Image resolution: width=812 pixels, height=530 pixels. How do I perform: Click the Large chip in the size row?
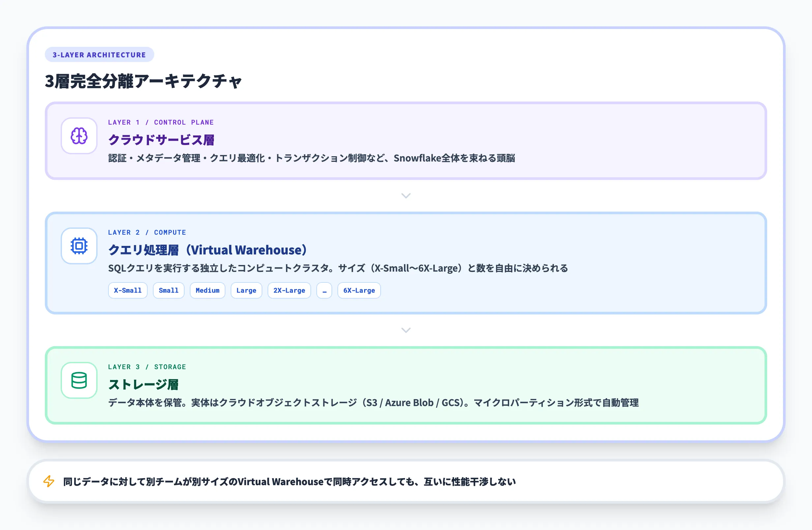246,290
